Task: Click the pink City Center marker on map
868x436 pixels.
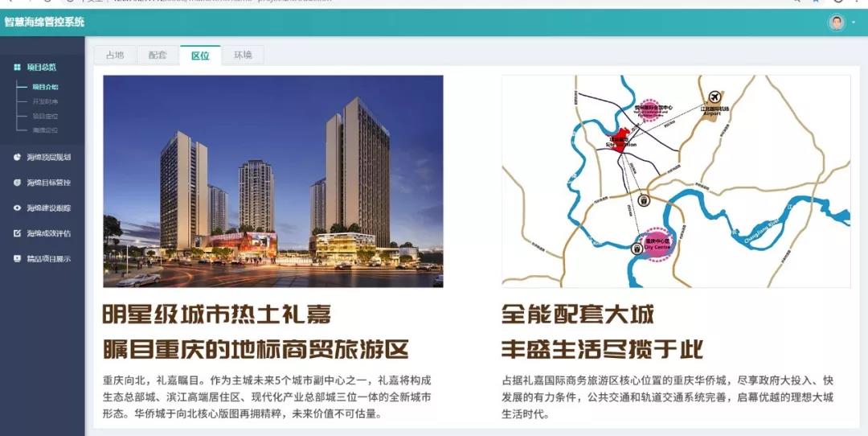Action: pos(657,243)
